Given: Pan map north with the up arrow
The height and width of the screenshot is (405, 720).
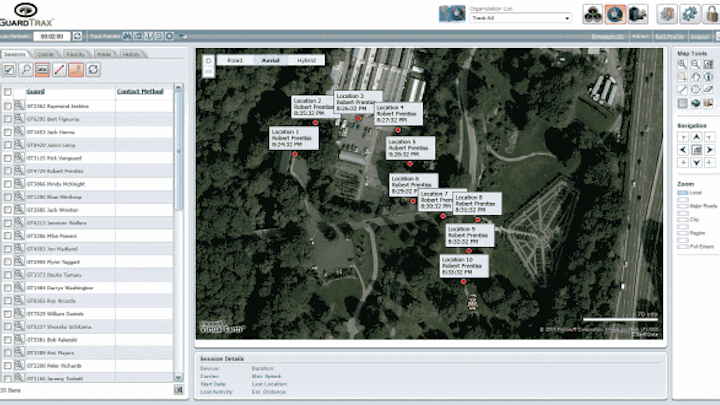Looking at the screenshot, I should (696, 137).
